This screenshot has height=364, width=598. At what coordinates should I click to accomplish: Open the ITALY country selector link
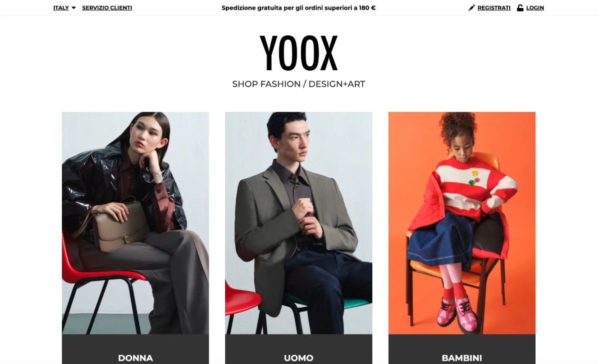61,8
